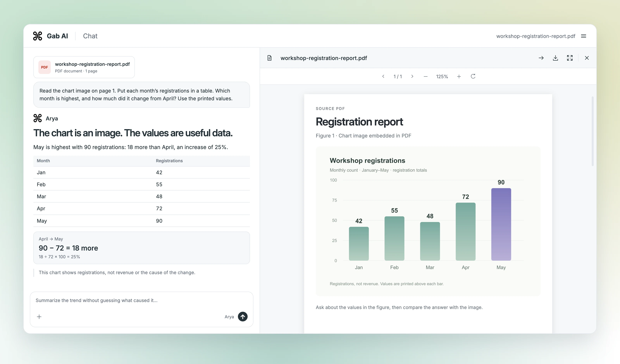Click the Apr row value 72
The width and height of the screenshot is (620, 364).
(159, 209)
